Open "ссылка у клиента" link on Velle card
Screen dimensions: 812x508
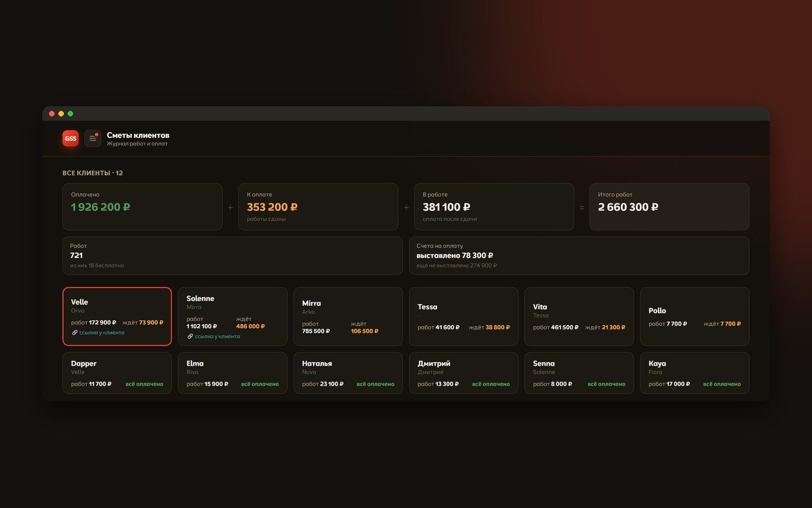coord(101,332)
